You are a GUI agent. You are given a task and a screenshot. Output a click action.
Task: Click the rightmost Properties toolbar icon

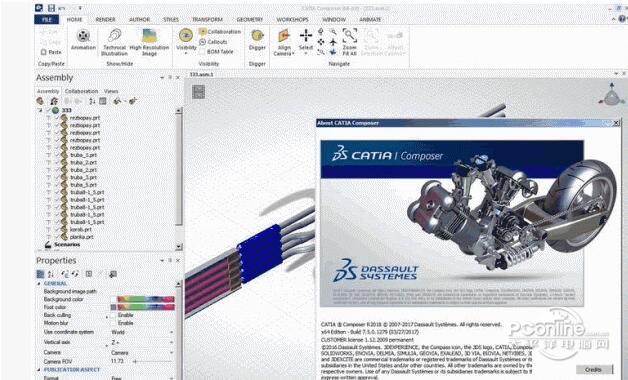tap(113, 274)
